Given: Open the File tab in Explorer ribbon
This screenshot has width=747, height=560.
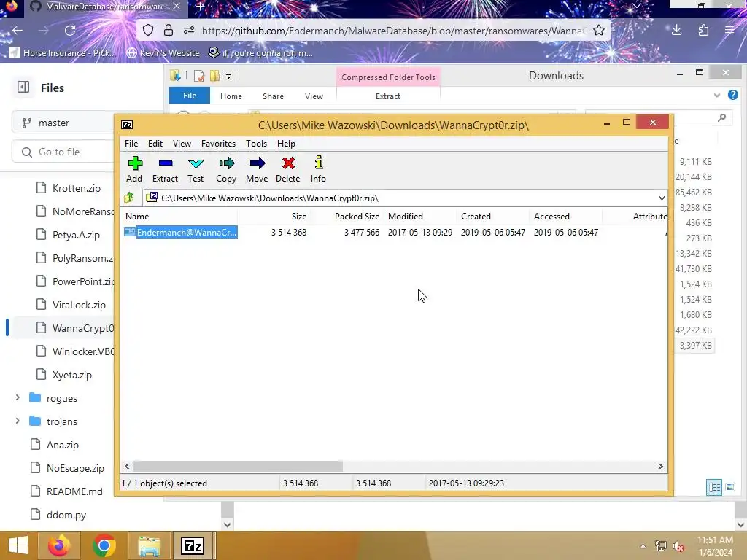Looking at the screenshot, I should point(189,96).
